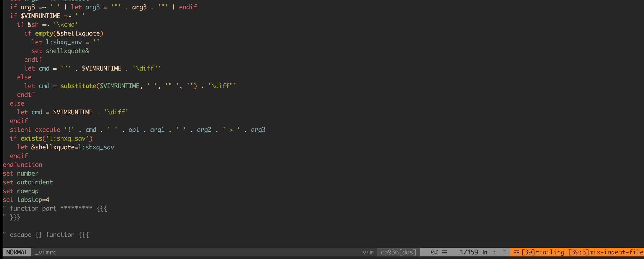Click the 'set number' line
The image size is (644, 259).
point(21,173)
